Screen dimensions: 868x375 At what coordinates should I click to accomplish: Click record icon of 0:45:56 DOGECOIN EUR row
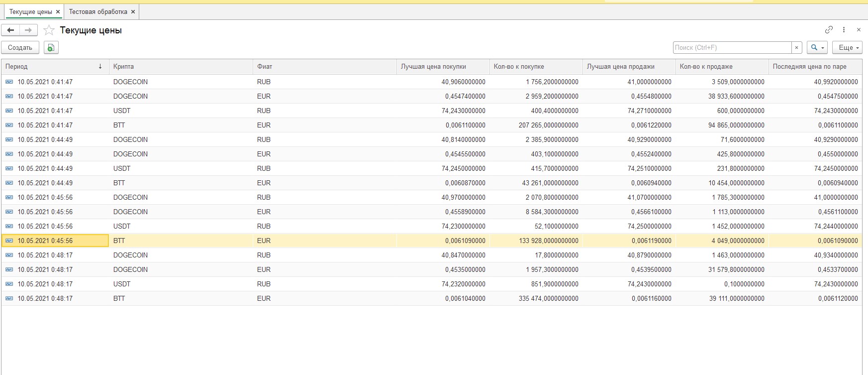point(9,212)
